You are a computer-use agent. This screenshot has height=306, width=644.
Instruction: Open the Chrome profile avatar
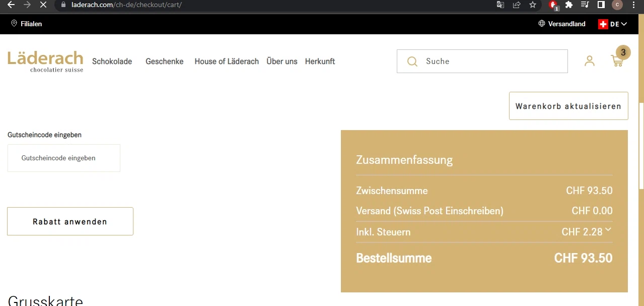[x=617, y=5]
